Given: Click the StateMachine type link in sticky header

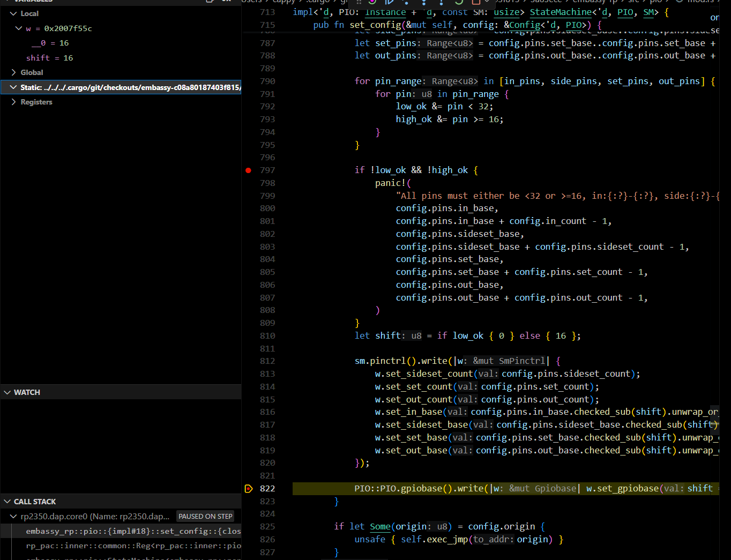Looking at the screenshot, I should click(561, 12).
